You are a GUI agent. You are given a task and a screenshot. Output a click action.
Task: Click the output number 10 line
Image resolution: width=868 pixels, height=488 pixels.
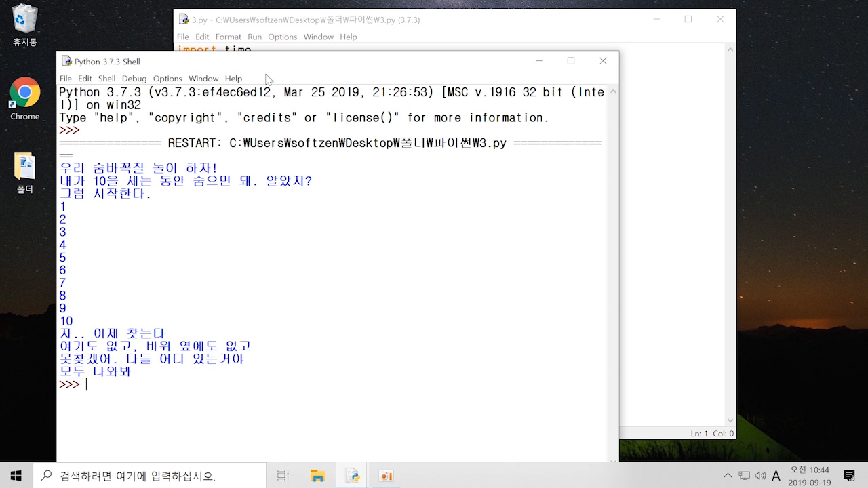(66, 321)
